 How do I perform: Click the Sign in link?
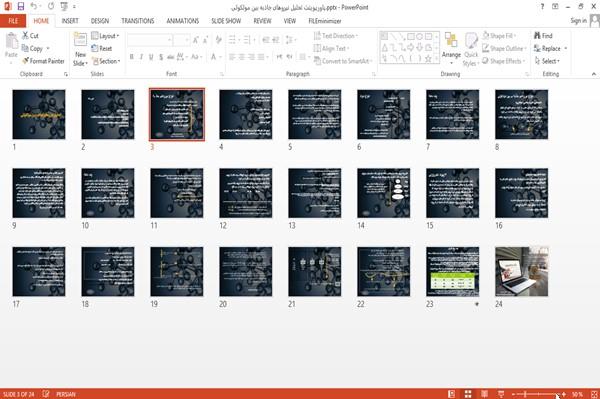578,21
